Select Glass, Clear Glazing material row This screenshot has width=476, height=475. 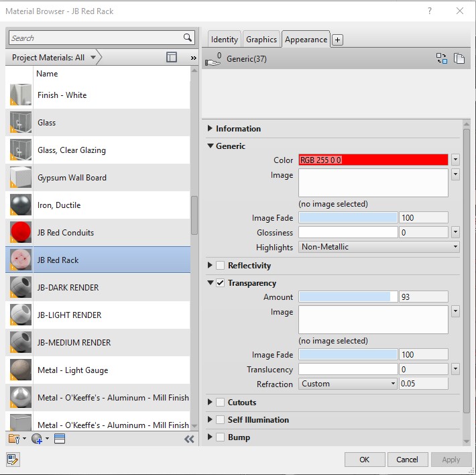tap(98, 150)
